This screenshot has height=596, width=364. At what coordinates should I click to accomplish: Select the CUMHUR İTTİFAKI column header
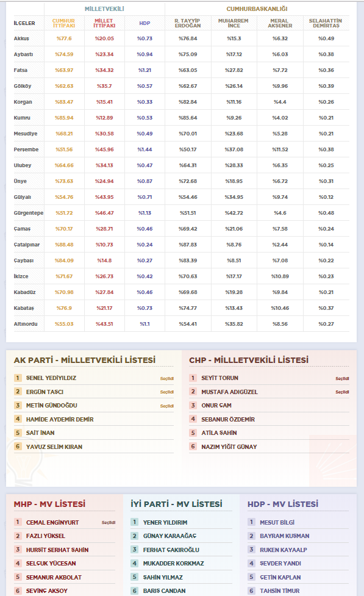(x=64, y=23)
